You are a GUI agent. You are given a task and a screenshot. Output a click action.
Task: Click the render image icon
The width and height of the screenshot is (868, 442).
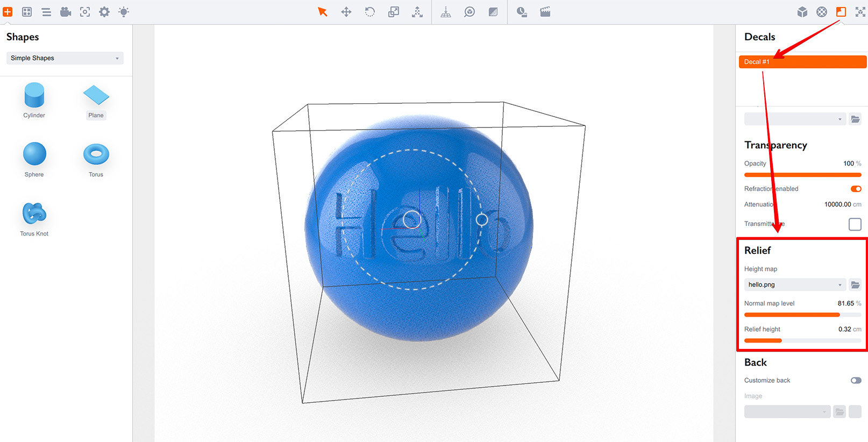coord(522,12)
